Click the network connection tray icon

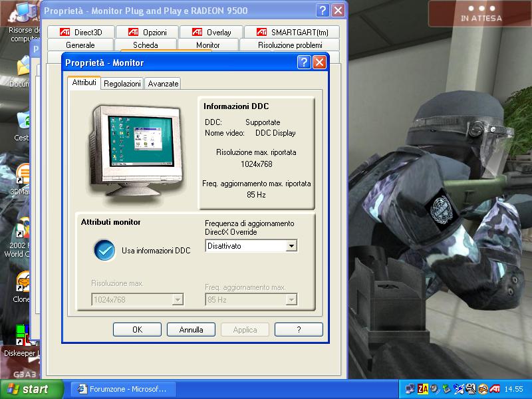pos(410,389)
